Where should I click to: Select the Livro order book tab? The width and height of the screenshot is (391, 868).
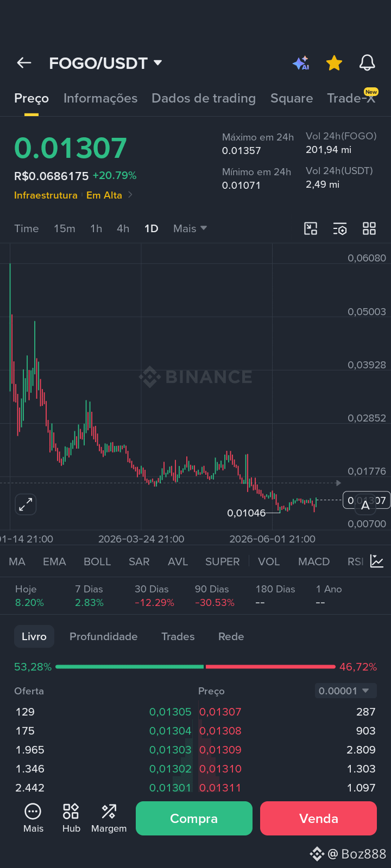click(x=34, y=636)
